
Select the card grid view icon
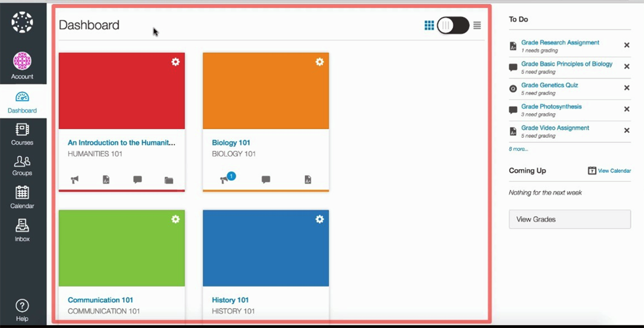[429, 25]
